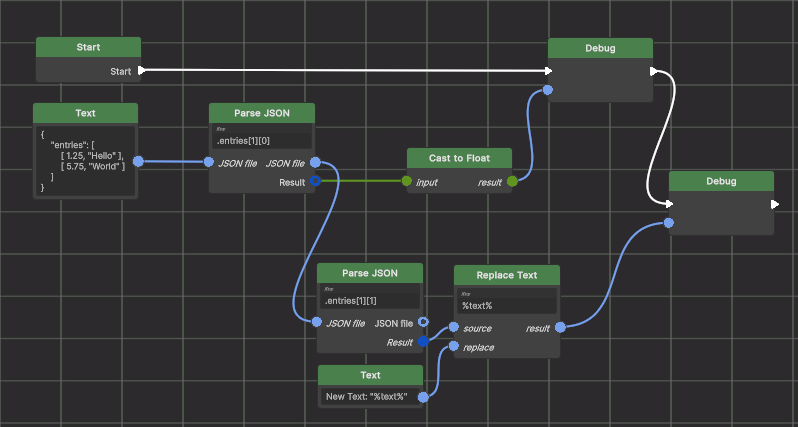The width and height of the screenshot is (798, 427).
Task: Click the JSON entries text box in the Text node
Action: point(84,160)
